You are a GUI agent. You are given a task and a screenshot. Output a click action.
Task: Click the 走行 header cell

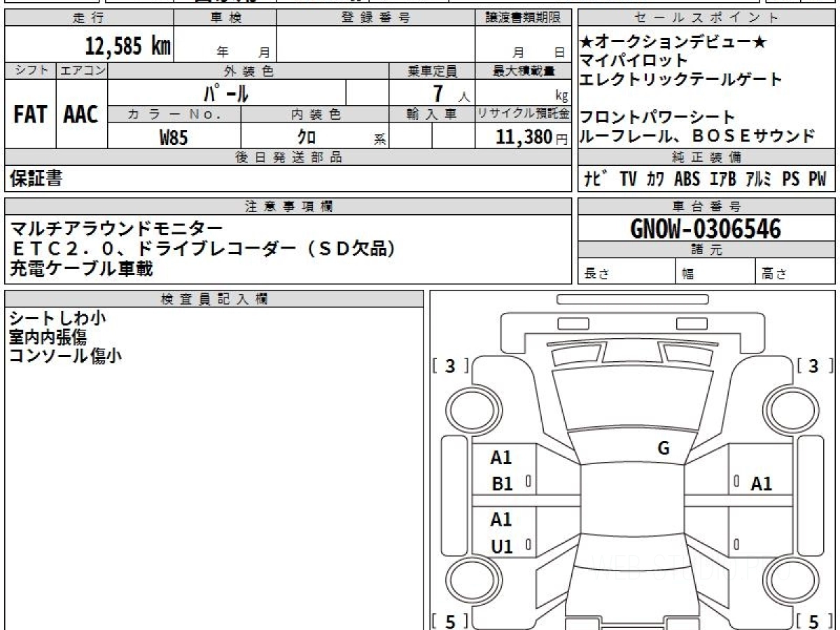tap(88, 18)
